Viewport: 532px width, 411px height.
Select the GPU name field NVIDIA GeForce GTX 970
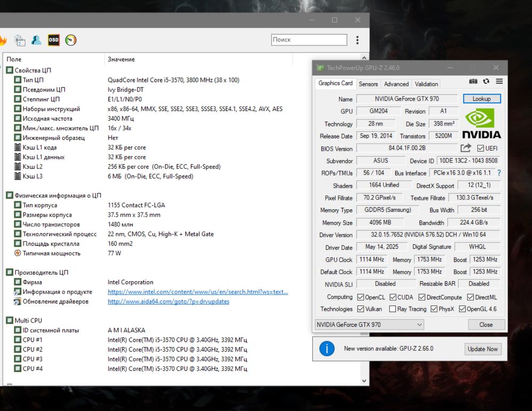point(407,99)
